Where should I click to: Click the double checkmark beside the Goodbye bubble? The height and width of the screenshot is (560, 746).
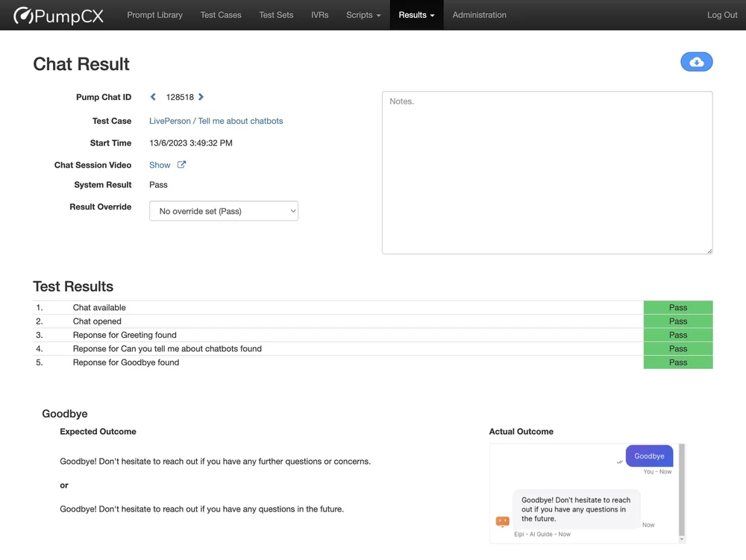pyautogui.click(x=619, y=462)
